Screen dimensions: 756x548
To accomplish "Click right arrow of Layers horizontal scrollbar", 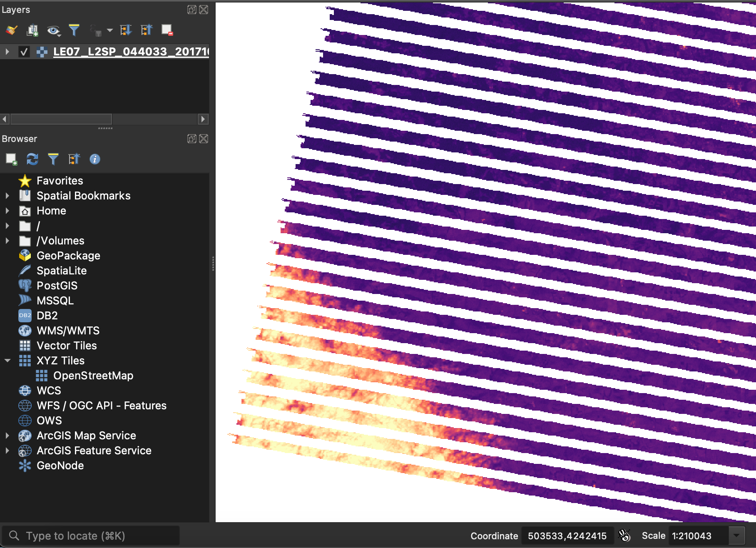I will [x=203, y=119].
